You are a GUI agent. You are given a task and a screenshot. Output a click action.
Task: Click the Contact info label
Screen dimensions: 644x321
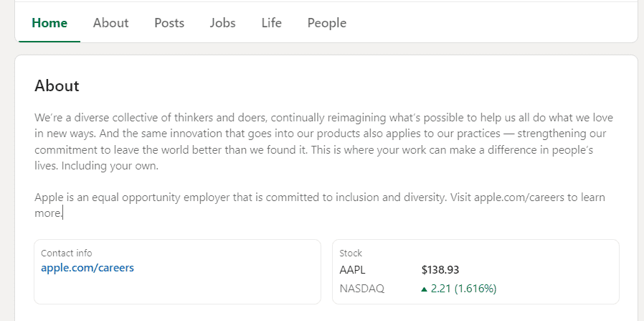[66, 253]
